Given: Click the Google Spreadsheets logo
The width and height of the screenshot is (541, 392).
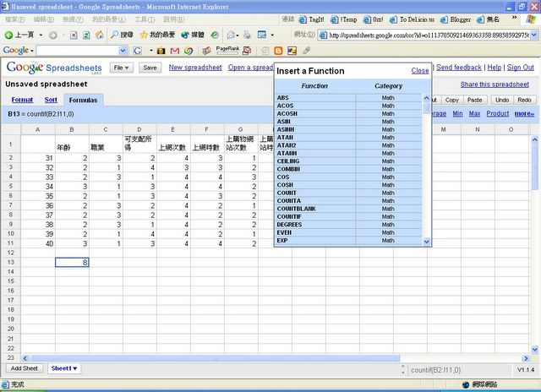Looking at the screenshot, I should [54, 68].
